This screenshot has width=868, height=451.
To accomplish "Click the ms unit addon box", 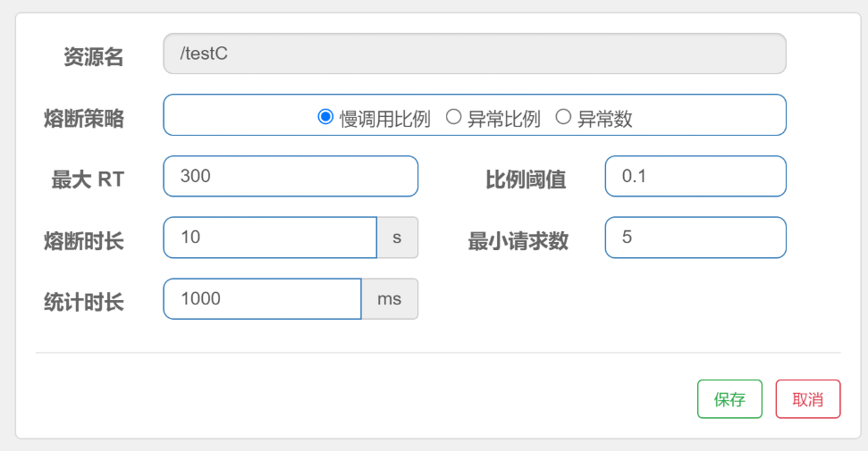I will click(389, 299).
